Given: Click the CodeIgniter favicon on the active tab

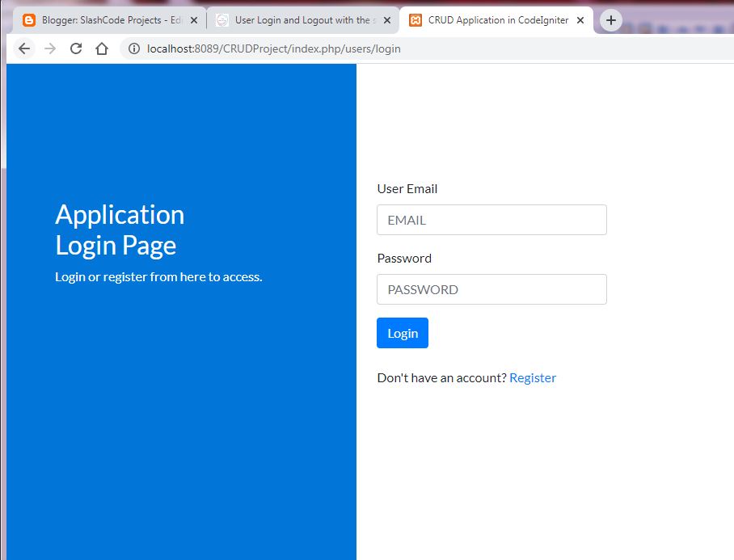Looking at the screenshot, I should [x=416, y=19].
